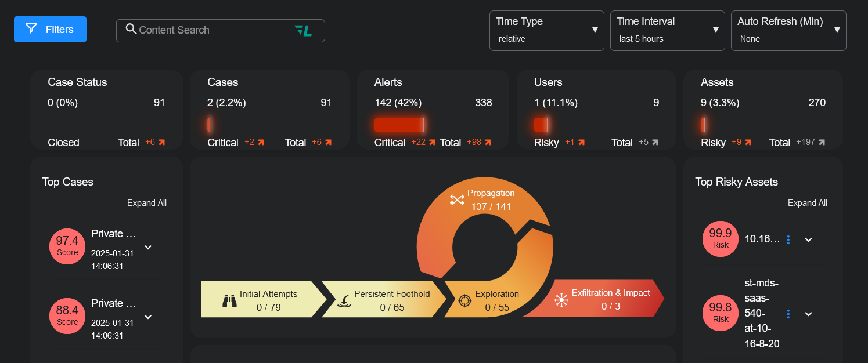
Task: Click the Propagation shuffle icon
Action: tap(457, 199)
